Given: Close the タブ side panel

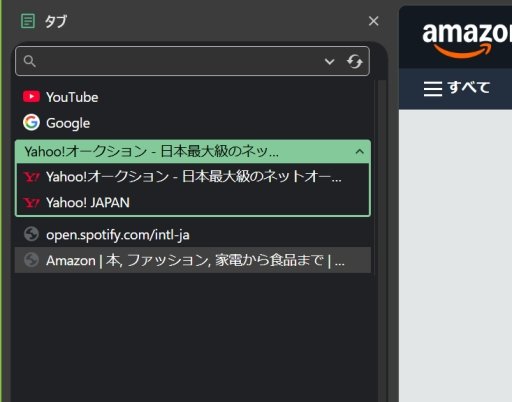Looking at the screenshot, I should point(373,21).
